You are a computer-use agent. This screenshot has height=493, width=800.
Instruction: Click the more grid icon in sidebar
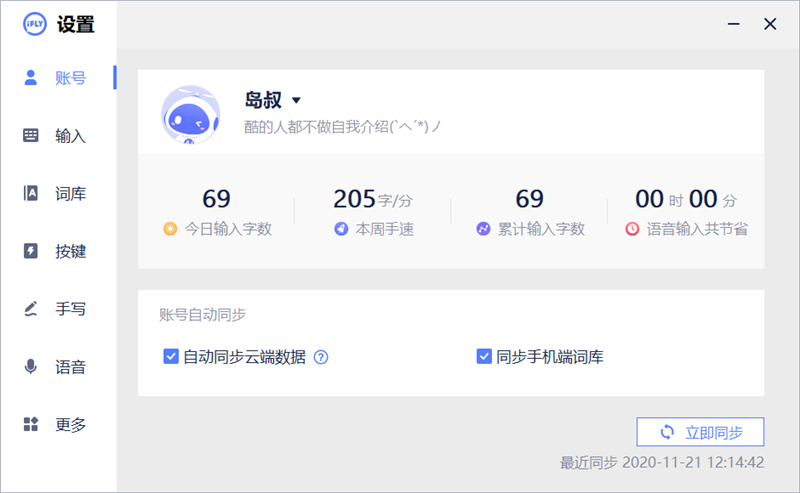coord(31,425)
